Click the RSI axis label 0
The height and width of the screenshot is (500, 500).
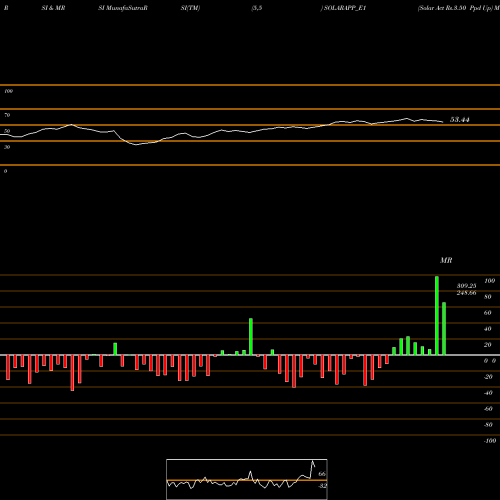[5, 171]
